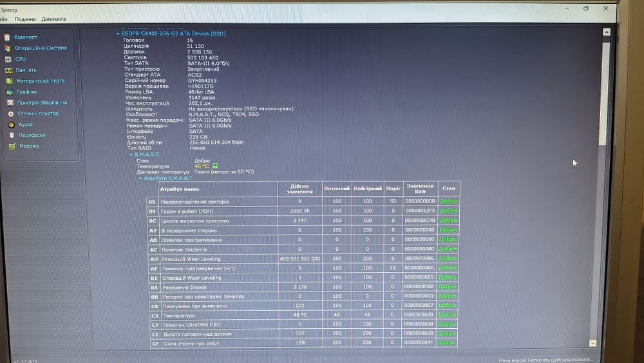Collapse the S.M.A.R.T section
This screenshot has height=363, width=644.
coord(131,155)
